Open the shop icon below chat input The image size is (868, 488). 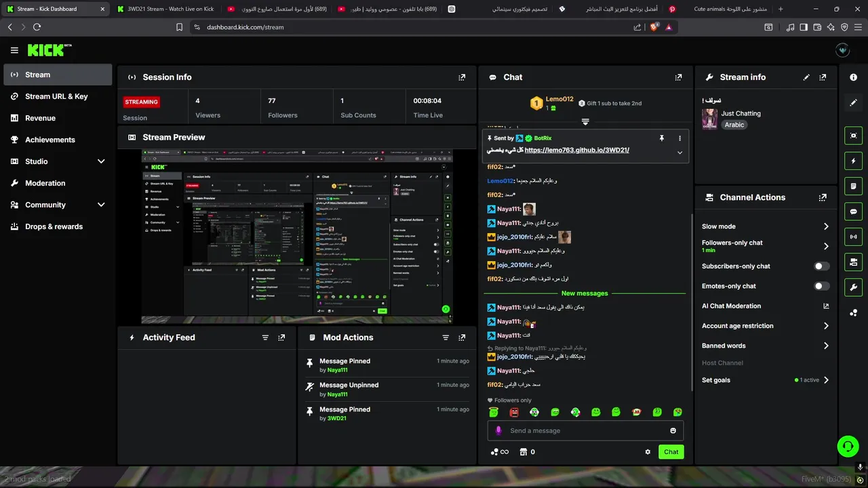523,452
